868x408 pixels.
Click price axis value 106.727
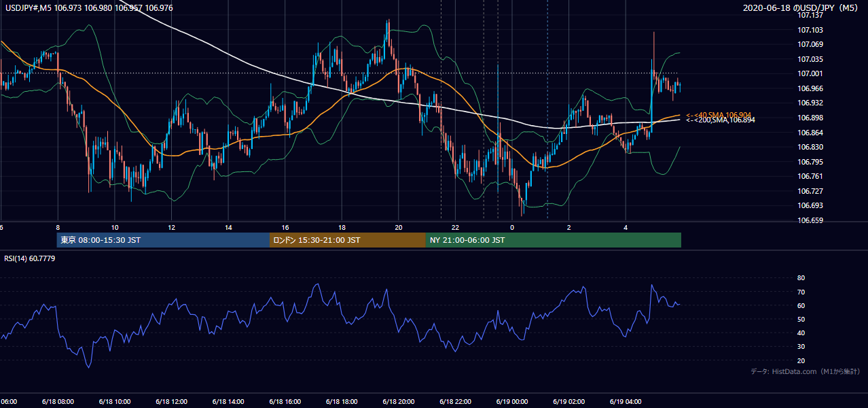tap(810, 191)
